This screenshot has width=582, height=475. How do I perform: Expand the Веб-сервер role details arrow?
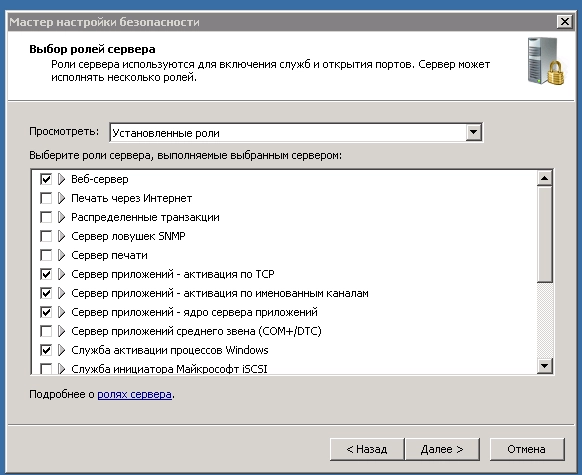(x=62, y=179)
